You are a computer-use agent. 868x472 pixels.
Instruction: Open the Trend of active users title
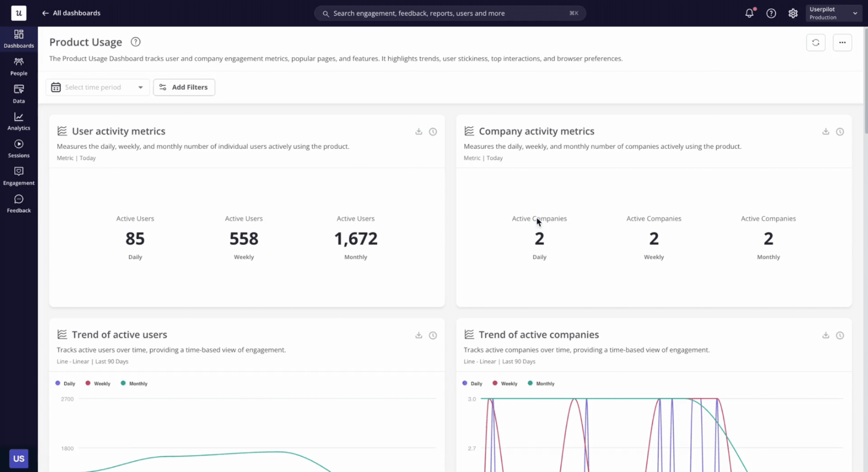click(x=119, y=334)
